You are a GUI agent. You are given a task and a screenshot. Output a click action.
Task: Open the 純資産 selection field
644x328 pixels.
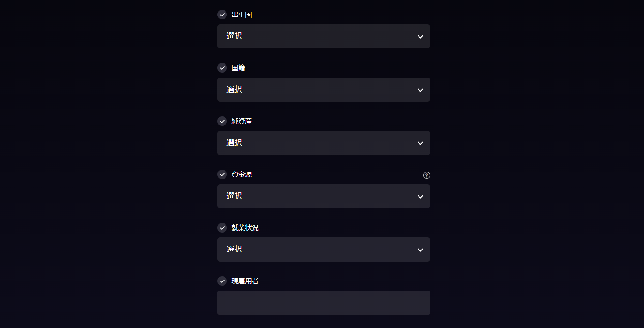[x=324, y=143]
